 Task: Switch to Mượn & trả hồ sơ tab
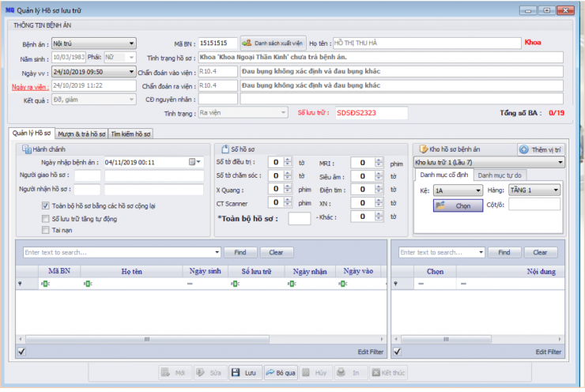point(81,134)
